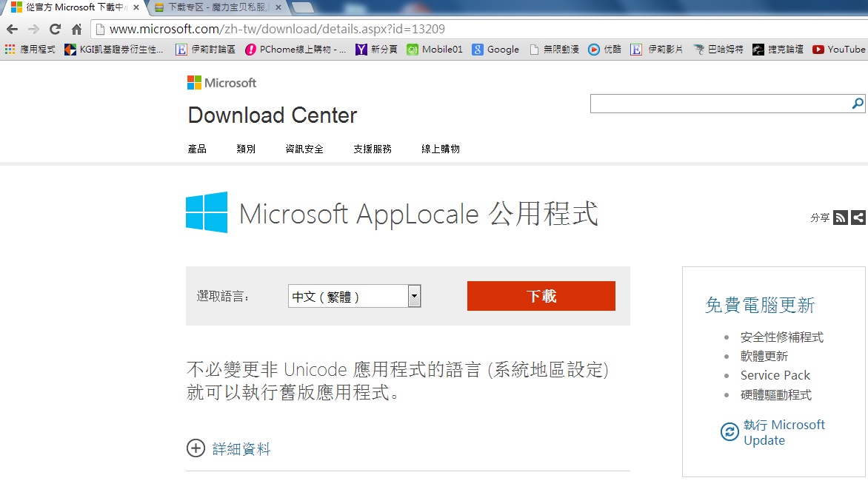
Task: Click the Download Center heading link
Action: (273, 115)
